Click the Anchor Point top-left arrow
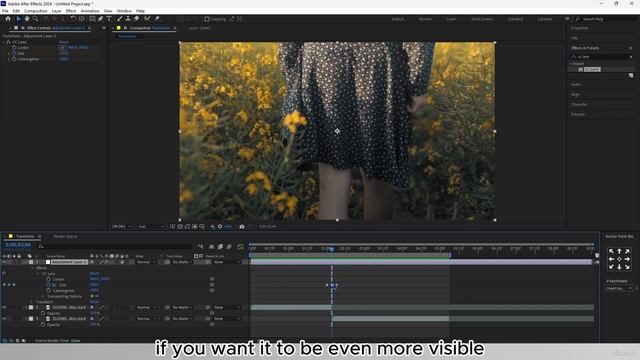 point(611,251)
